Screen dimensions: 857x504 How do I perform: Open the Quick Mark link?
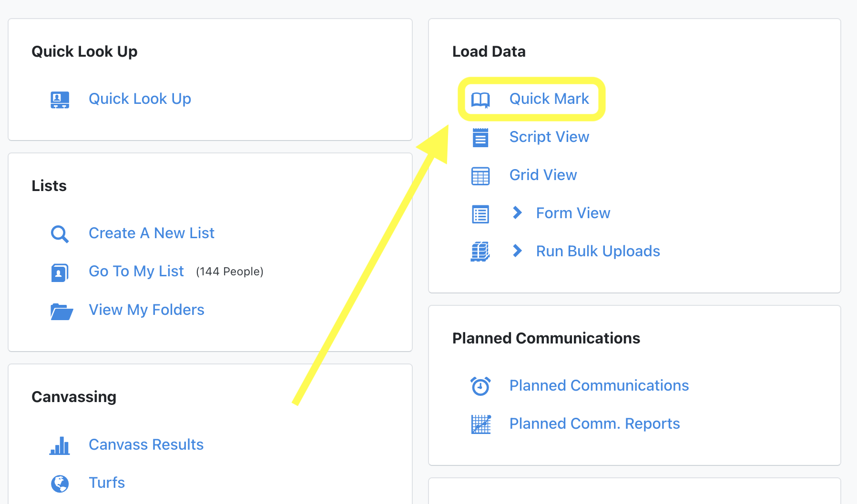click(x=549, y=99)
